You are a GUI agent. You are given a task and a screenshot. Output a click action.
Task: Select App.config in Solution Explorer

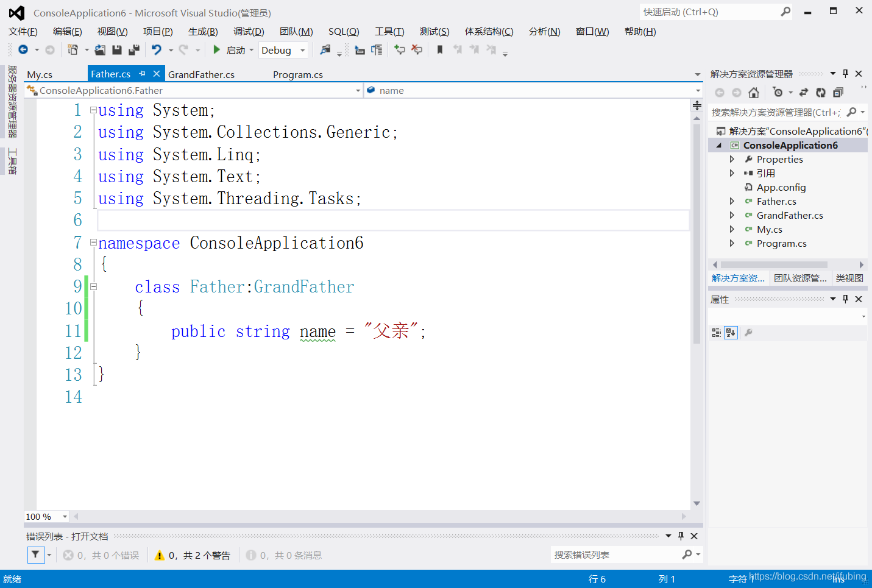[781, 187]
